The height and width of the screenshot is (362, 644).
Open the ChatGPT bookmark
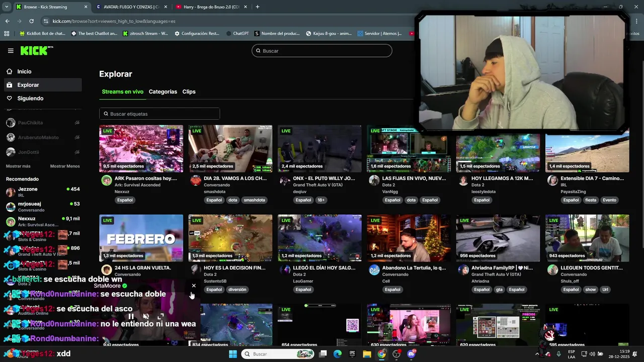tap(237, 34)
